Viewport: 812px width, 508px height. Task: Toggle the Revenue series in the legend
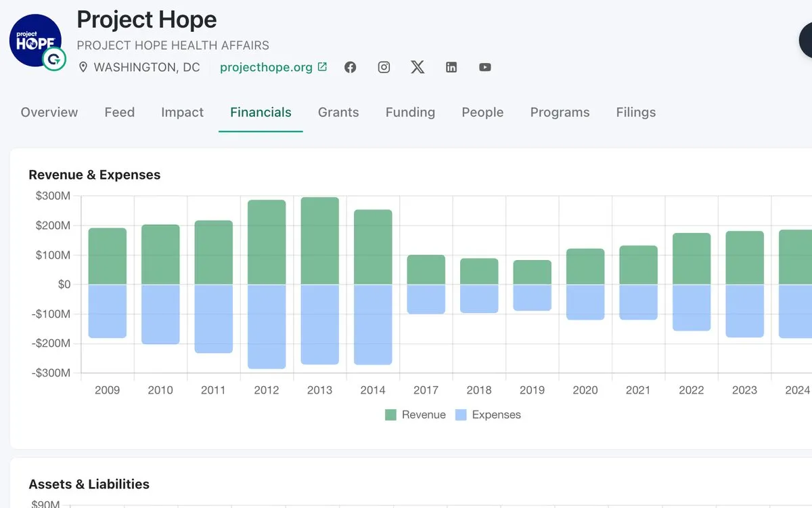415,415
